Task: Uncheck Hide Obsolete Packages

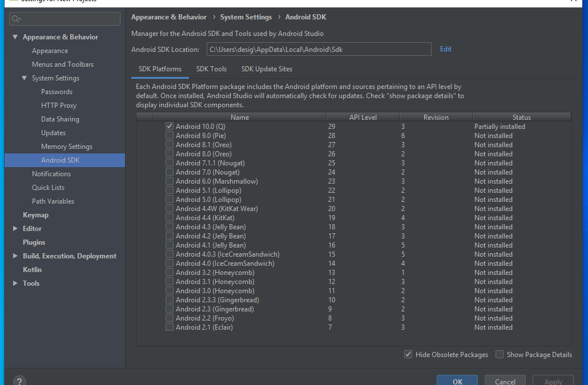Action: tap(408, 354)
